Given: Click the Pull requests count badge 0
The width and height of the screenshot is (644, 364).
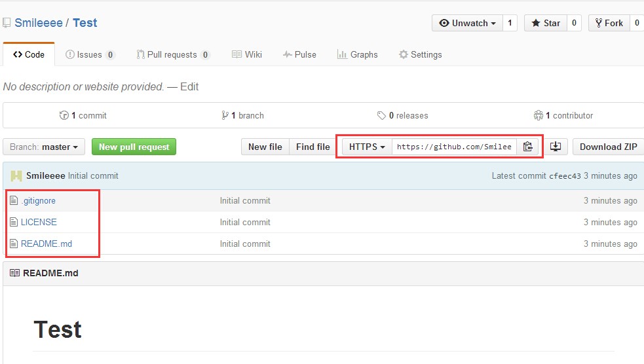Looking at the screenshot, I should pyautogui.click(x=205, y=54).
